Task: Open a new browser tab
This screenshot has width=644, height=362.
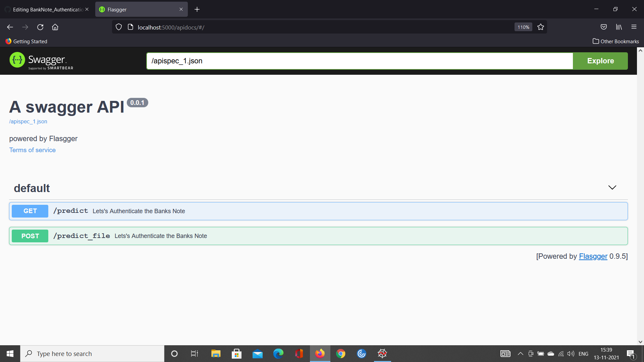Action: click(x=197, y=9)
